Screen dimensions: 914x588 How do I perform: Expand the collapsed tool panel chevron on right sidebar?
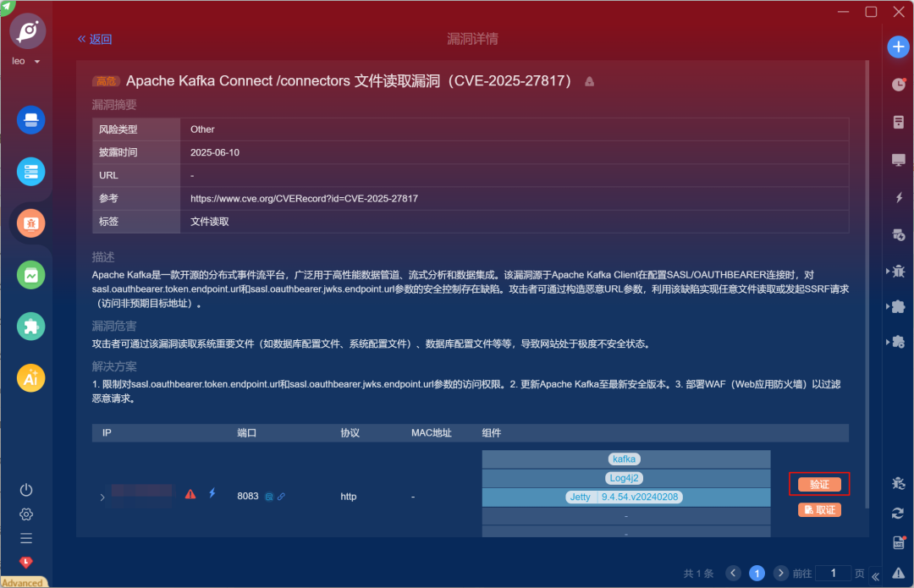[876, 576]
